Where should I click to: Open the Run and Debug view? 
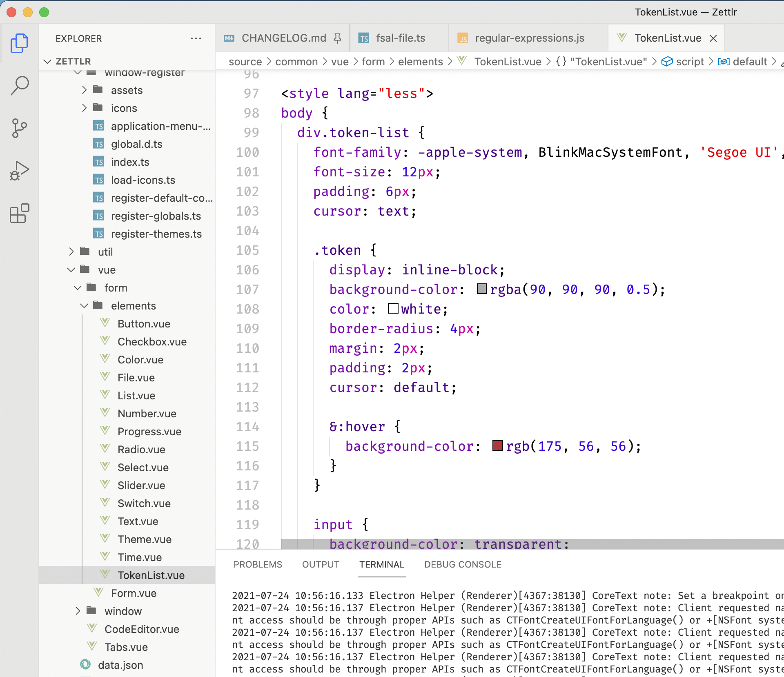pyautogui.click(x=19, y=170)
